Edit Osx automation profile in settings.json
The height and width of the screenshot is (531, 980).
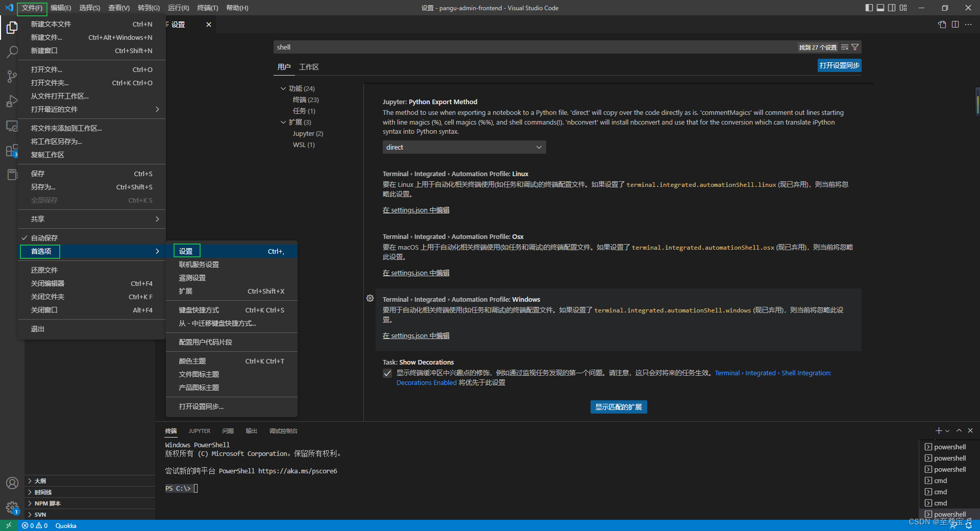416,273
